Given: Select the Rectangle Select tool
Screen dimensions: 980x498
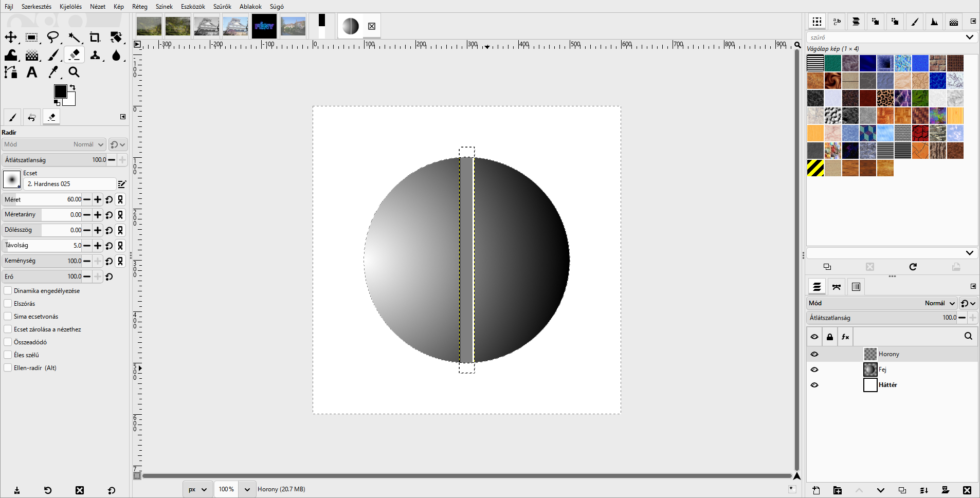Looking at the screenshot, I should 32,37.
